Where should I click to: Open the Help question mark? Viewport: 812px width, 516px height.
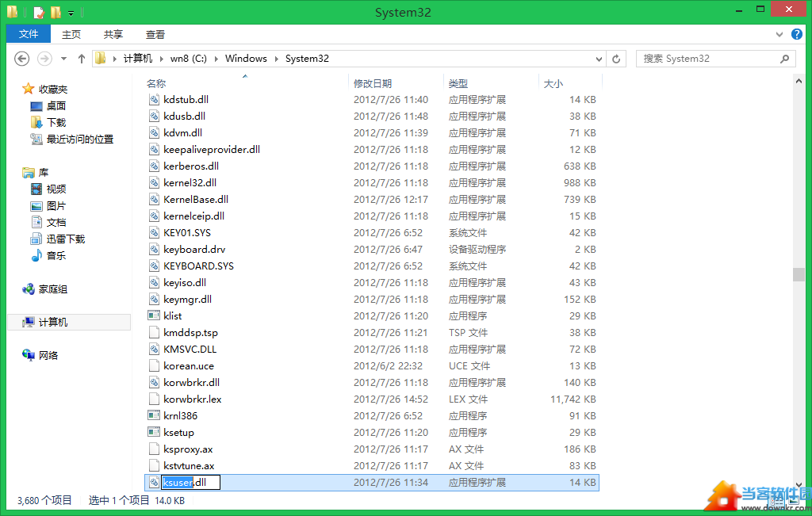tap(797, 34)
